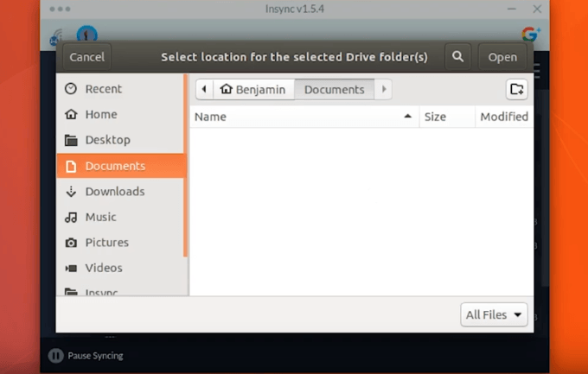Viewport: 588px width, 374px height.
Task: Select the Benjamin home breadcrumb
Action: point(253,89)
